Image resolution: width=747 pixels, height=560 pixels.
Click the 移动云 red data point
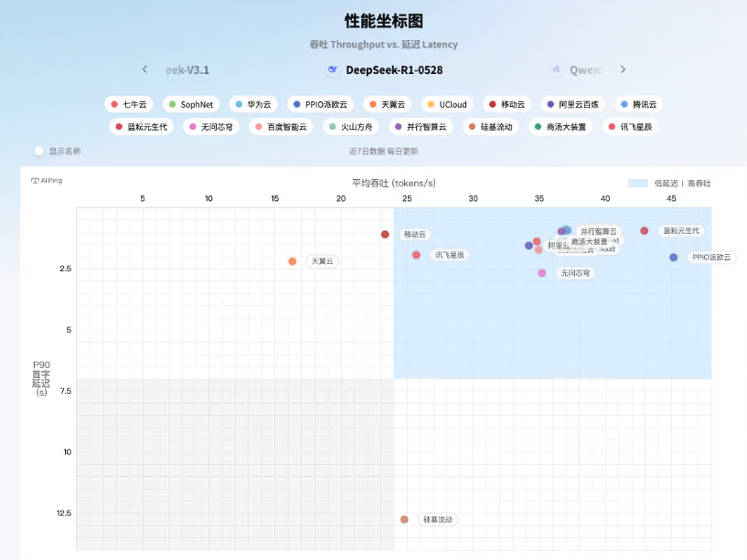pyautogui.click(x=385, y=235)
